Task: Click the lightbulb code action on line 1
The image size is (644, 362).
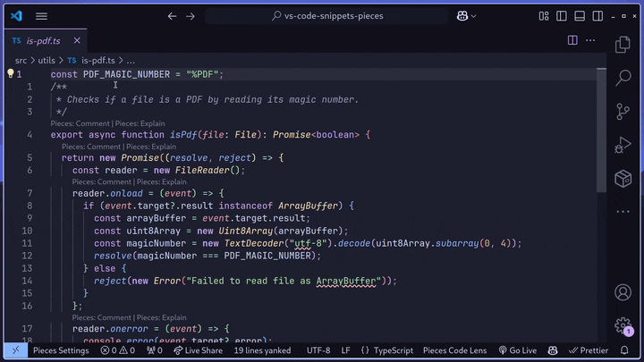Action: pos(11,73)
